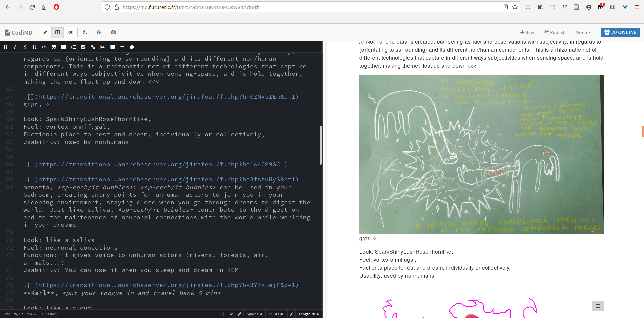Go to browser home page
Viewport: 644px width, 318px height.
pos(44,7)
